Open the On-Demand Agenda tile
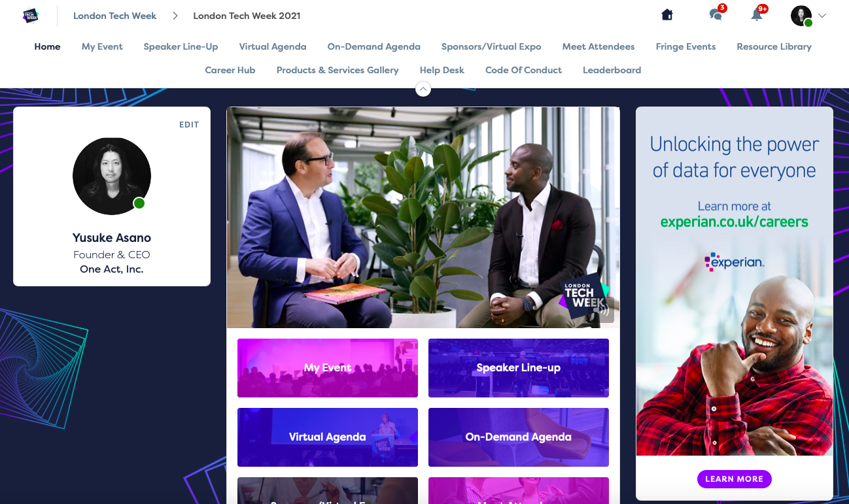 click(519, 437)
